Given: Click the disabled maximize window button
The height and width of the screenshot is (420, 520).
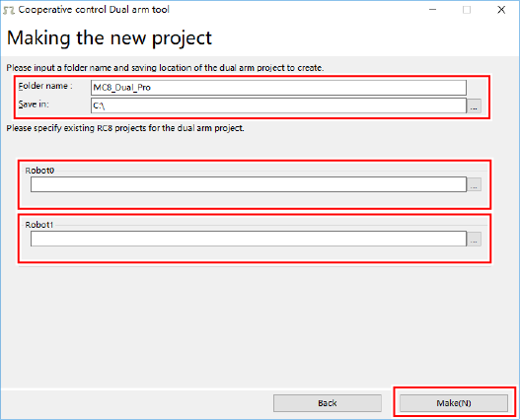Looking at the screenshot, I should tap(467, 10).
